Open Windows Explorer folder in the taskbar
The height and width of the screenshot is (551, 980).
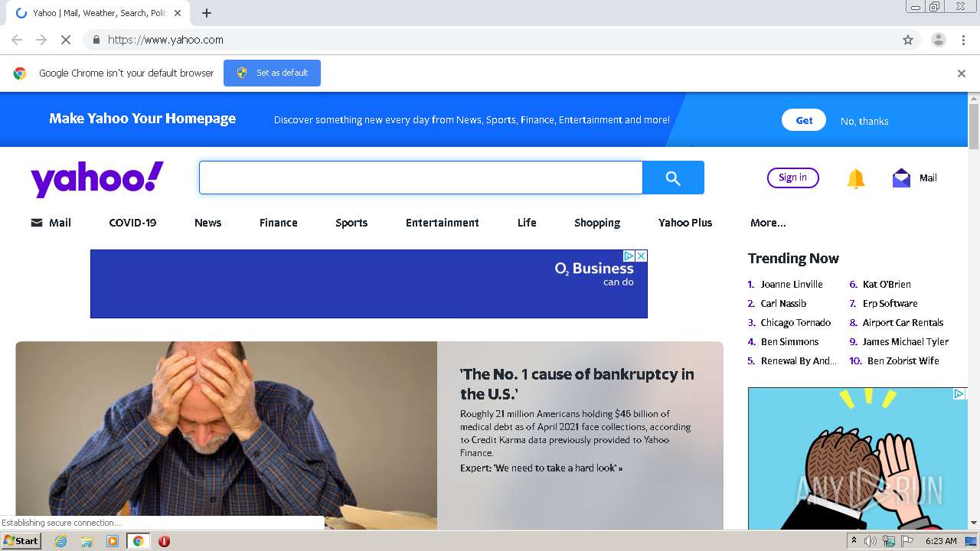(87, 541)
